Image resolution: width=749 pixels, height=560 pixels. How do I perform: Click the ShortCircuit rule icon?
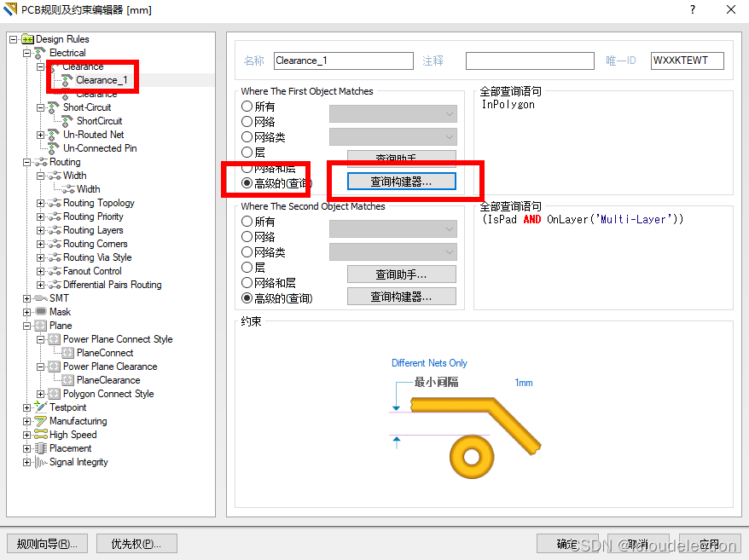coord(67,121)
